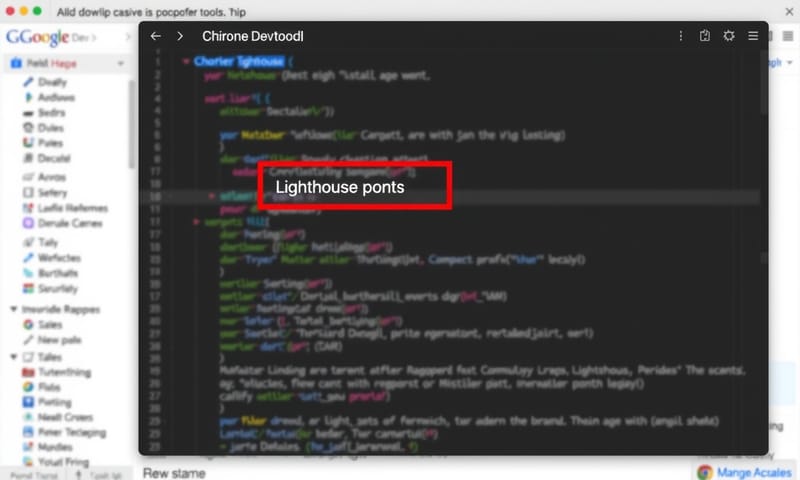Click the blue briefcase icon beside Reld Hepe
The height and width of the screenshot is (480, 800).
click(x=16, y=63)
